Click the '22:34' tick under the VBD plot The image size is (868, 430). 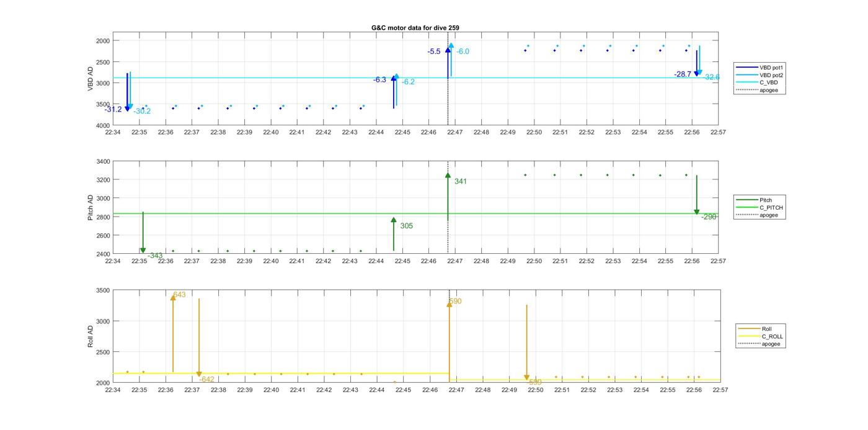(x=113, y=132)
